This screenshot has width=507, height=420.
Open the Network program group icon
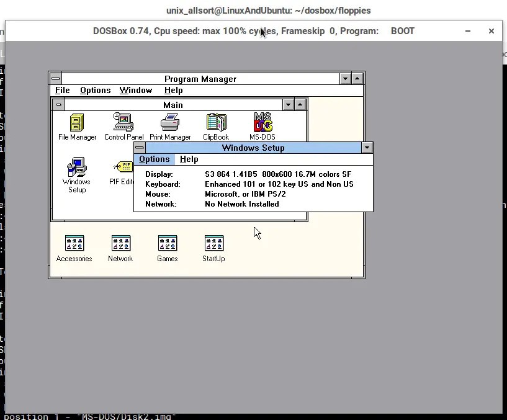coord(120,248)
